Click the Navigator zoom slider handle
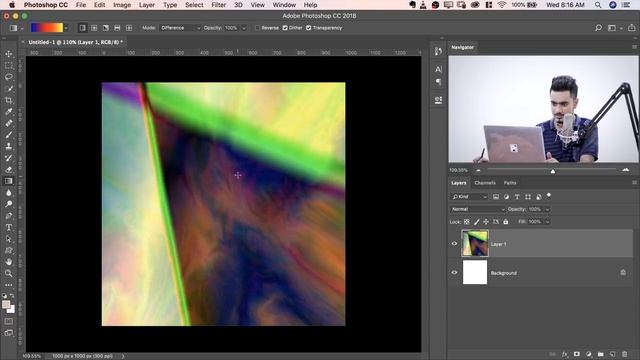Image resolution: width=640 pixels, height=360 pixels. pyautogui.click(x=553, y=171)
